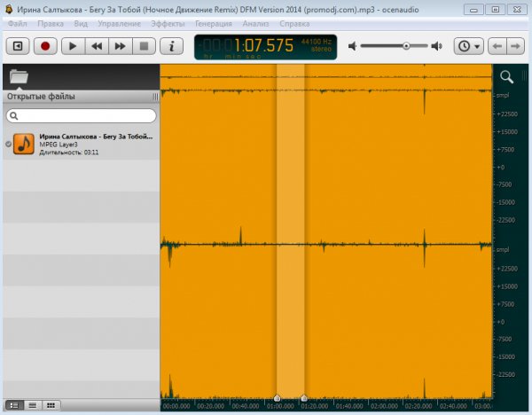
Task: Switch file list to detailed view
Action: click(14, 405)
